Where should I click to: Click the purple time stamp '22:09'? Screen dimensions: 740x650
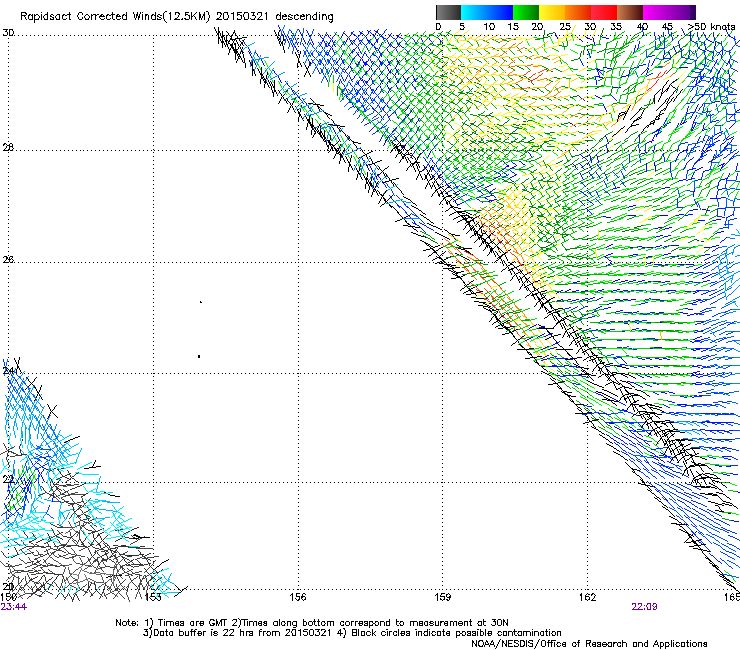pos(644,607)
